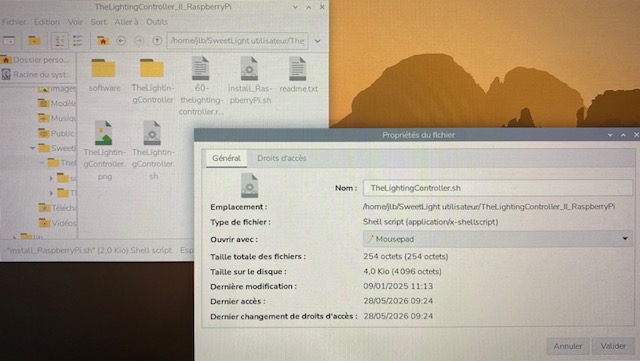
Task: Open the Outils menu
Action: click(x=157, y=22)
